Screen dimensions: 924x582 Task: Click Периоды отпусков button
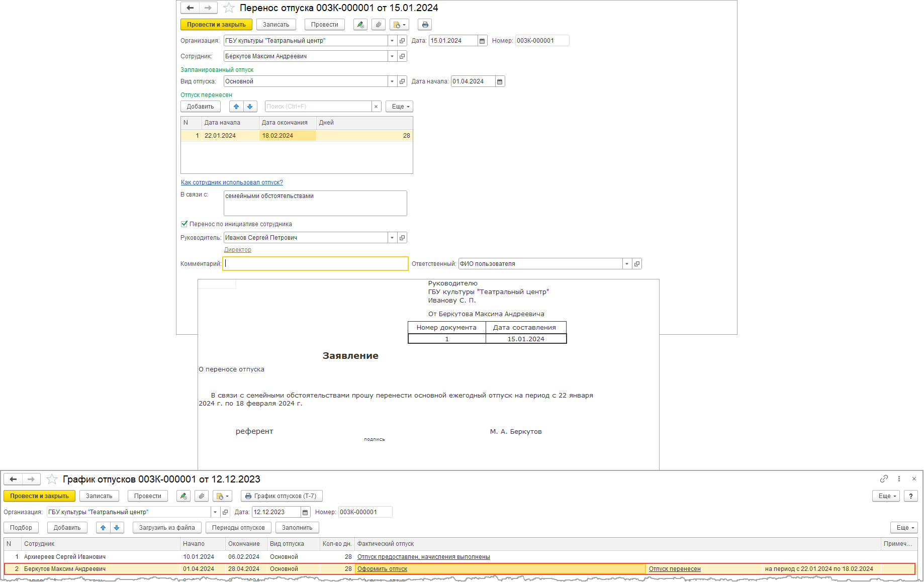coord(238,528)
